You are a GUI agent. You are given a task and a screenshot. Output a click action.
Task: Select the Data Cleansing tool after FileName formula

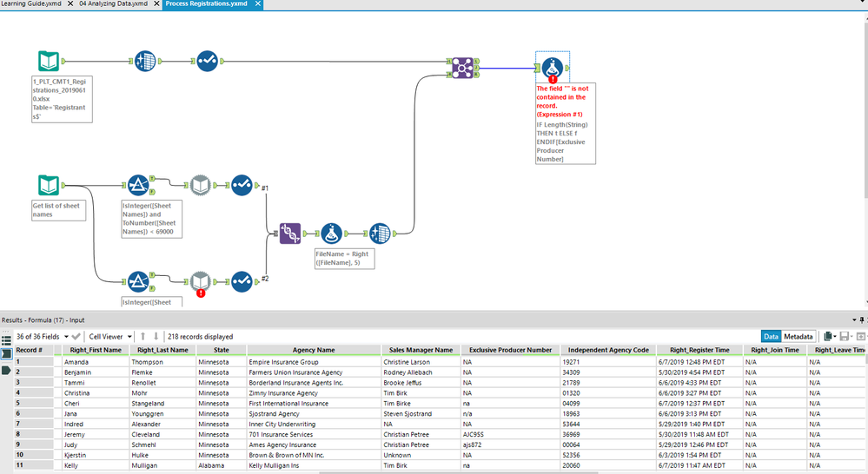point(380,234)
